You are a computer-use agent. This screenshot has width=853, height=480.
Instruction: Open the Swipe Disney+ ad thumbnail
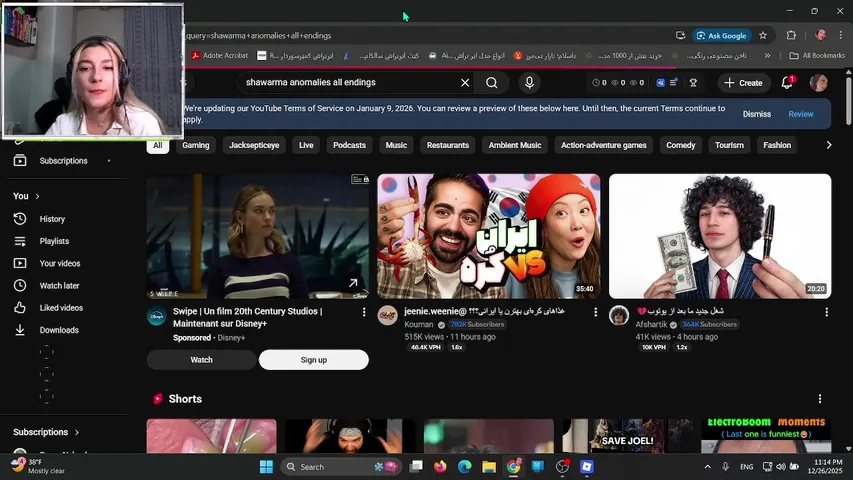point(258,236)
